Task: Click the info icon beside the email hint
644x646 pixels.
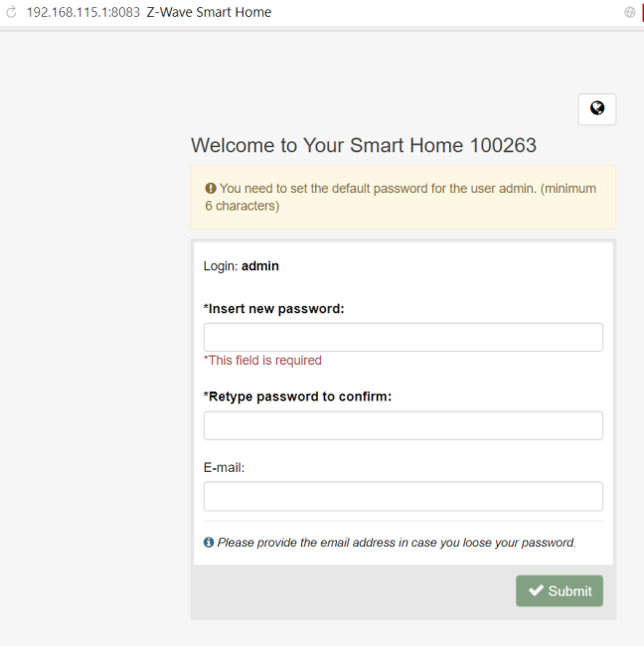Action: [209, 543]
